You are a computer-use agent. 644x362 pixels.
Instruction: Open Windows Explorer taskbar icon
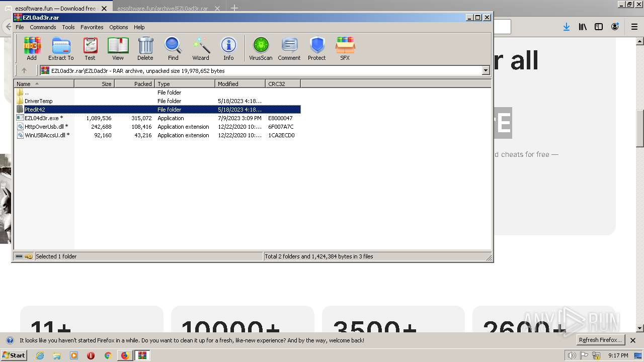click(57, 355)
